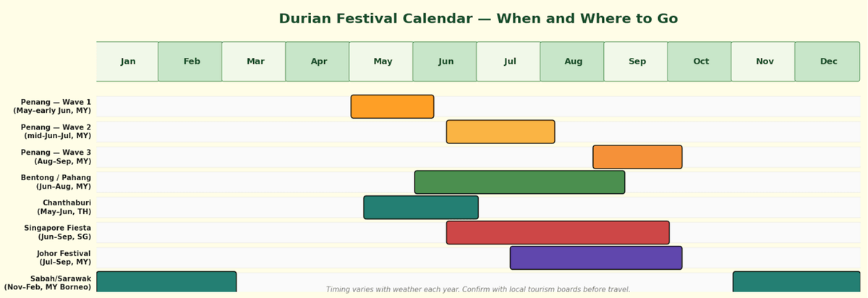
Task: Select the green Bentong / Pahang bar
Action: [519, 182]
